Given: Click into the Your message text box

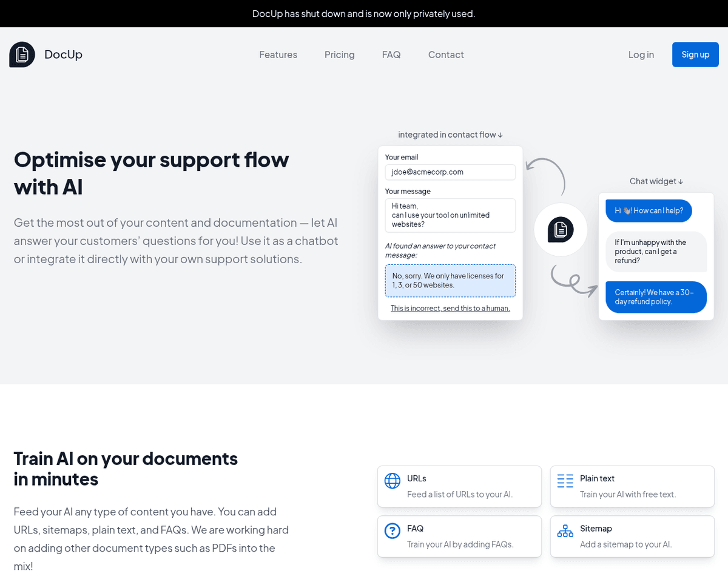Looking at the screenshot, I should [450, 215].
